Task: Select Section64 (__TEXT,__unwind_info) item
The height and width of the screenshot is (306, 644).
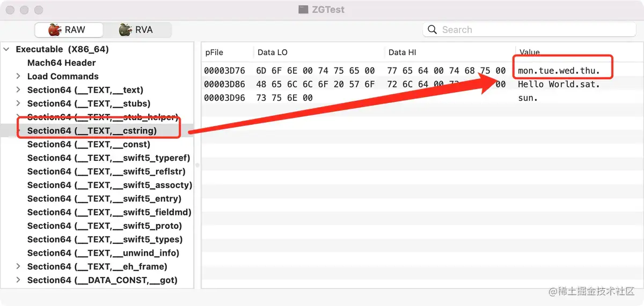Action: pyautogui.click(x=103, y=253)
